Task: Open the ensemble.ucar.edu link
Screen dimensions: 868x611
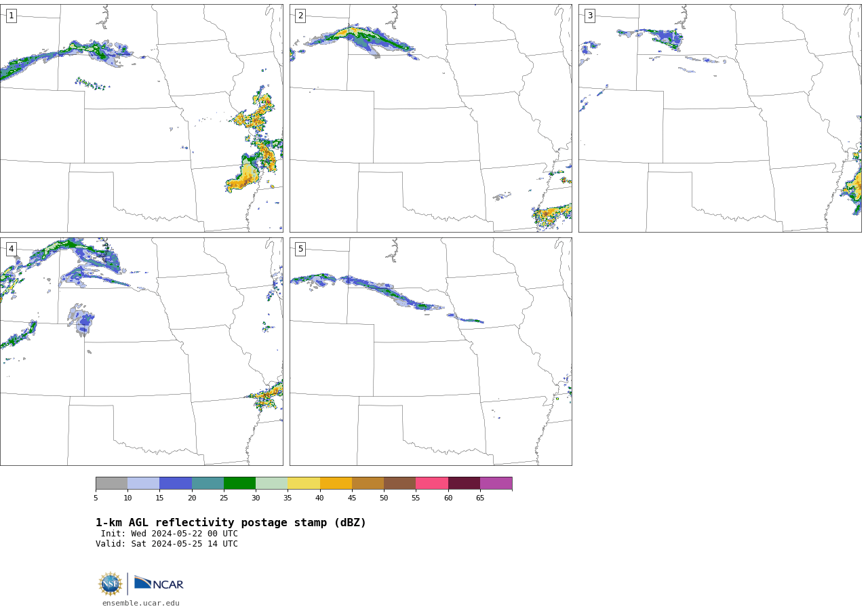Action: (141, 603)
